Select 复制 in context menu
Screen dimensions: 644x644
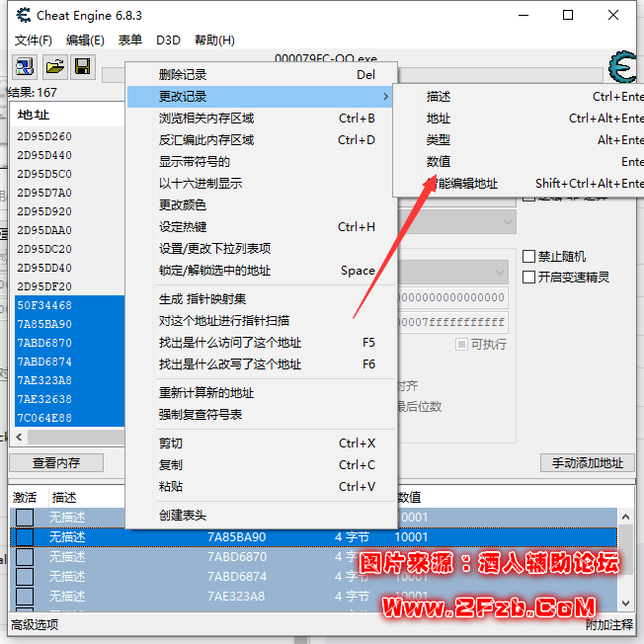tap(261, 465)
